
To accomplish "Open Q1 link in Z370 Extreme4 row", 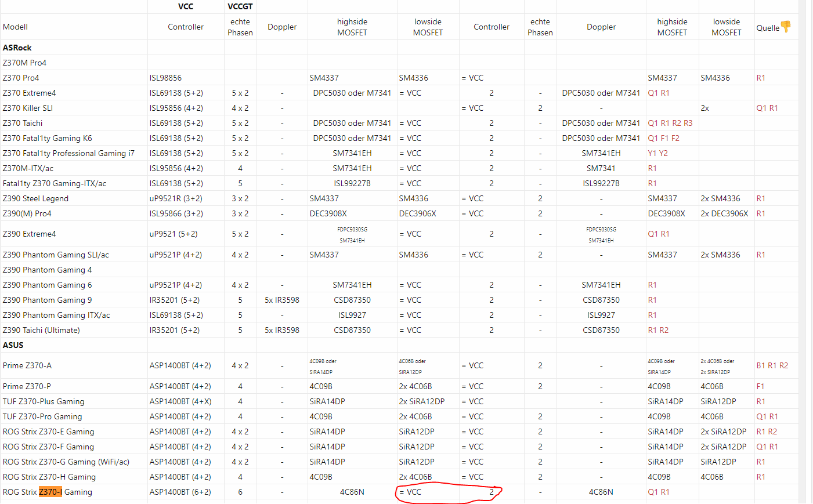I will click(x=653, y=93).
